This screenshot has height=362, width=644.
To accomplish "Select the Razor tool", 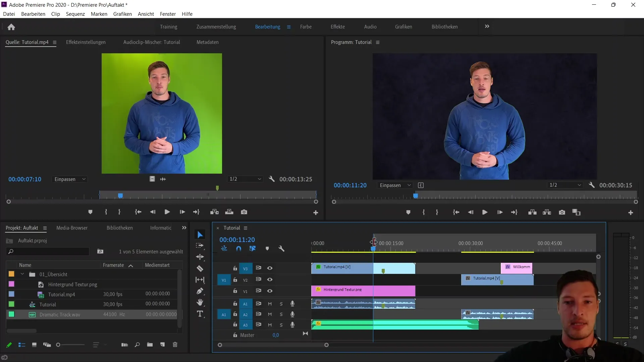I will 200,268.
